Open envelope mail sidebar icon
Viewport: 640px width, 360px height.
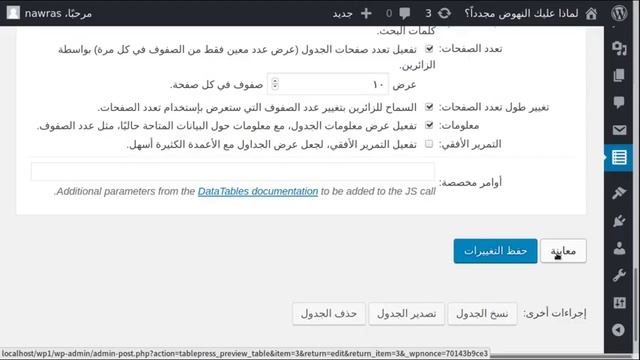tap(619, 130)
